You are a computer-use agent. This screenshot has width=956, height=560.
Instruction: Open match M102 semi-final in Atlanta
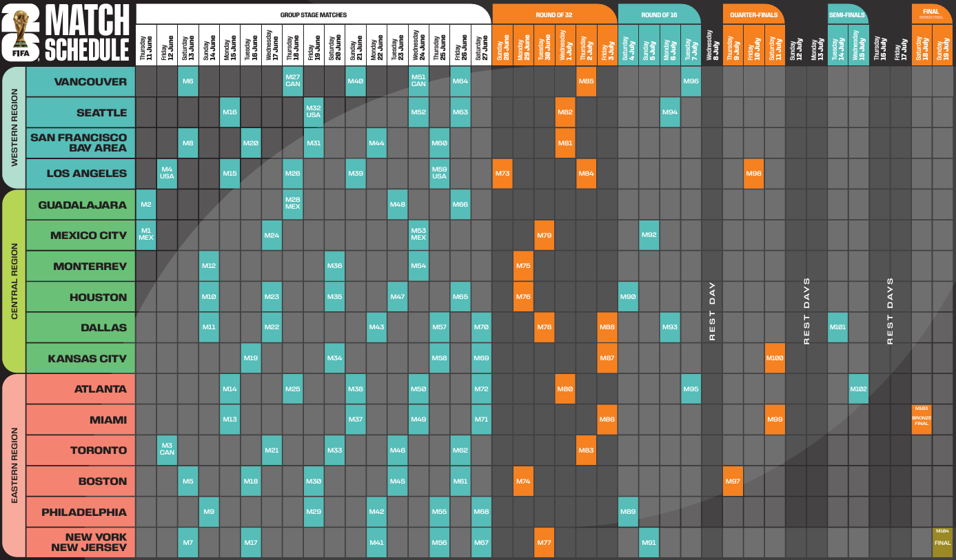(x=859, y=389)
